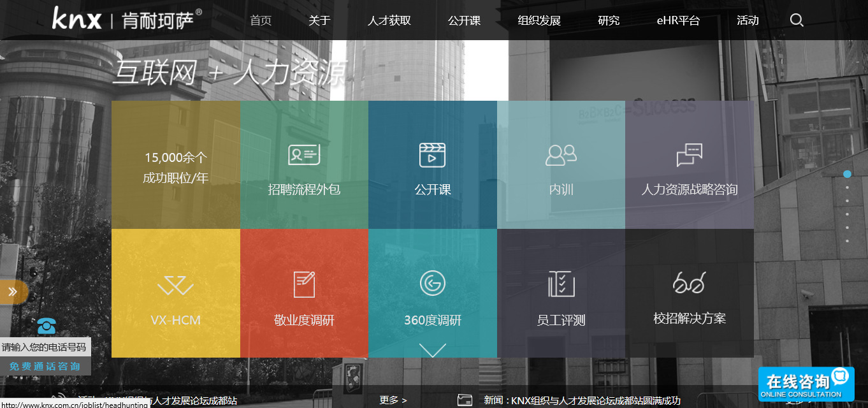Image resolution: width=868 pixels, height=408 pixels.
Task: Open the search magnifier in the navigation bar
Action: (x=797, y=20)
